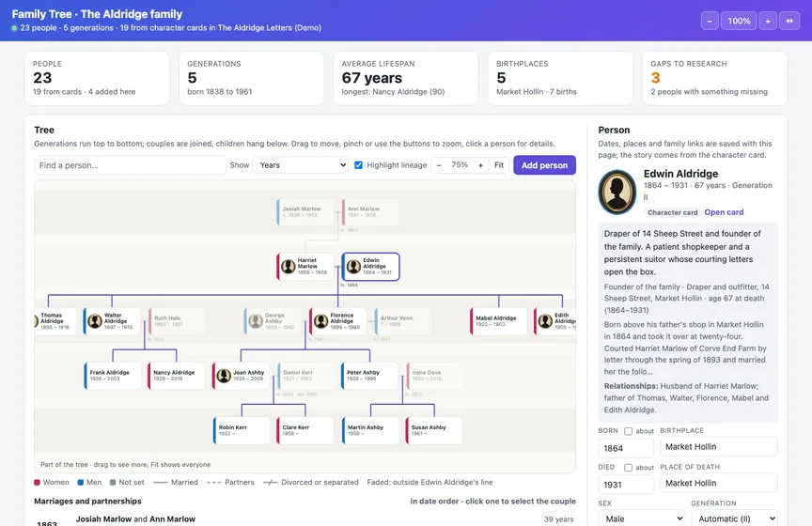This screenshot has width=812, height=526.
Task: Select Arthur Venn node in the tree
Action: click(402, 321)
